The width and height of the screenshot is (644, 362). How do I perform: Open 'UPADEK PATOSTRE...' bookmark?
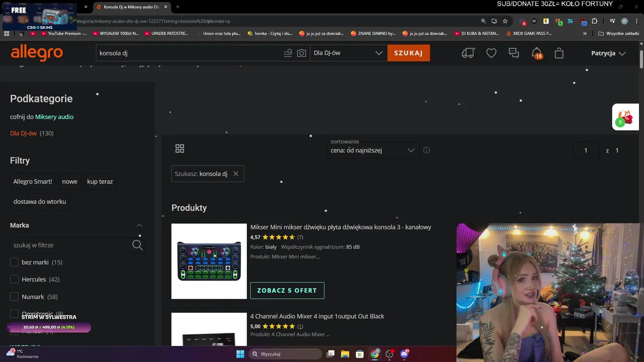(166, 33)
